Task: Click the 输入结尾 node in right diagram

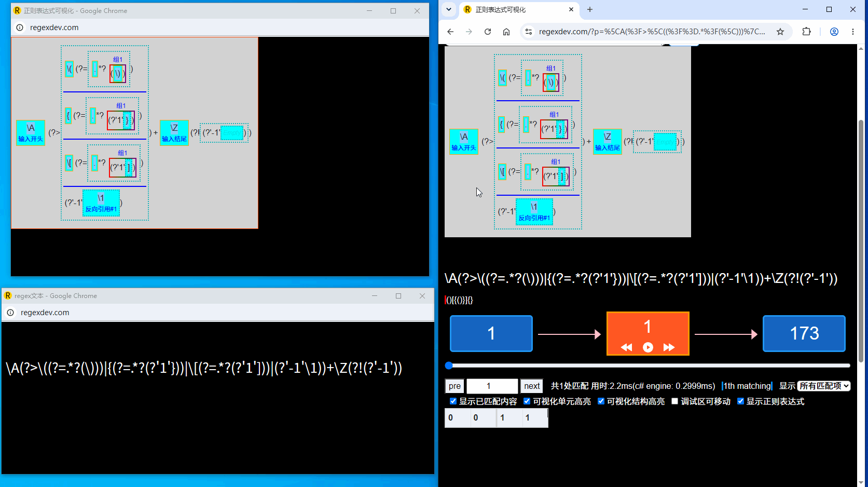Action: (607, 141)
